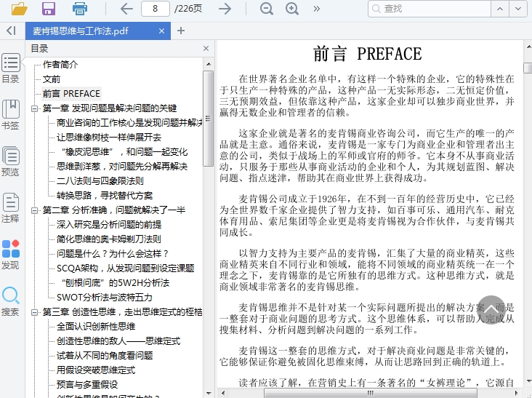
Task: Open 创造性思维的敌人——思维定式 entry
Action: [x=118, y=341]
